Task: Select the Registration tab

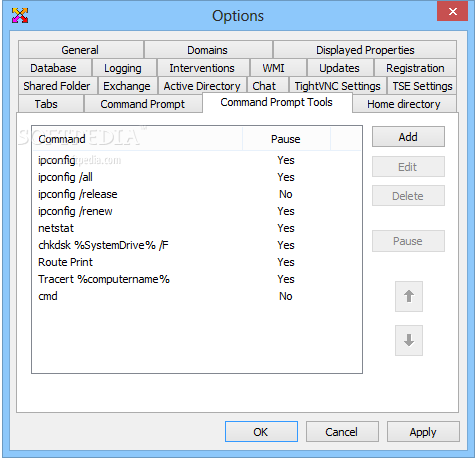Action: (x=415, y=68)
